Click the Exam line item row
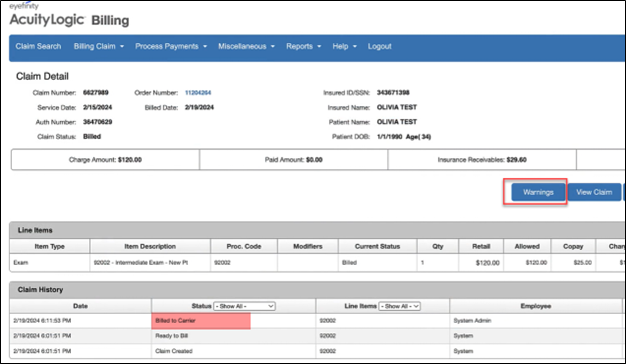 317,263
